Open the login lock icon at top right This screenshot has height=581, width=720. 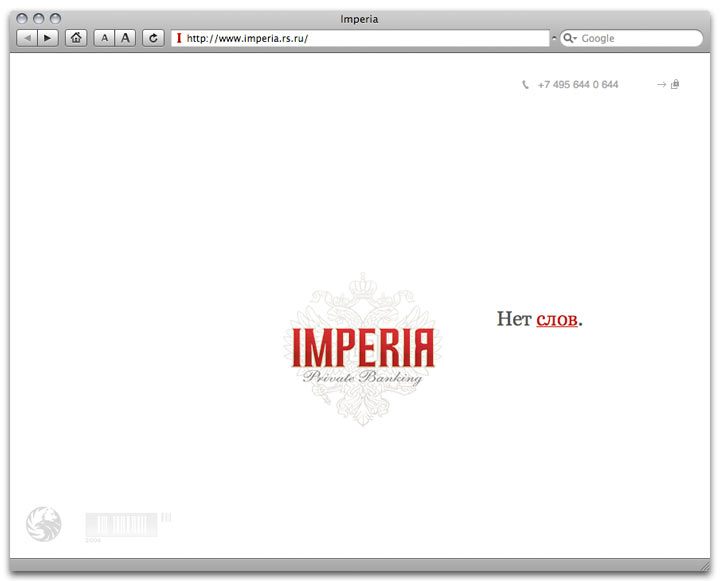click(675, 85)
